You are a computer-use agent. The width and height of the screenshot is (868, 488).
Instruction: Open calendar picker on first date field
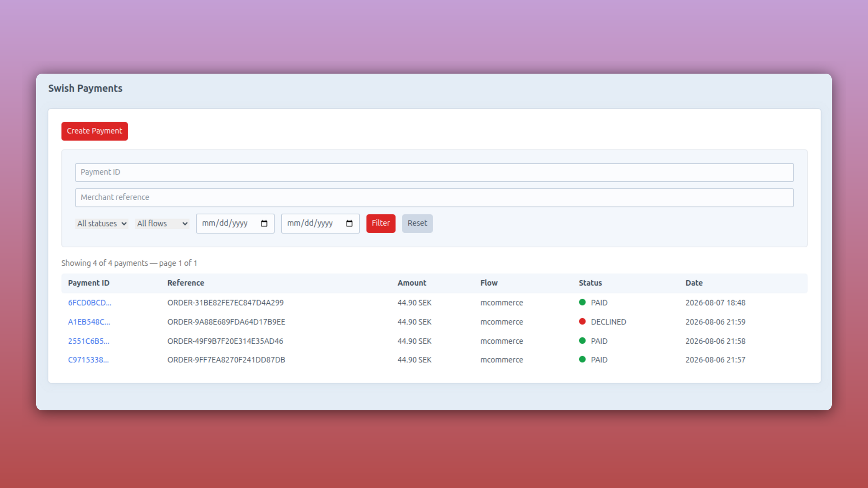point(264,224)
